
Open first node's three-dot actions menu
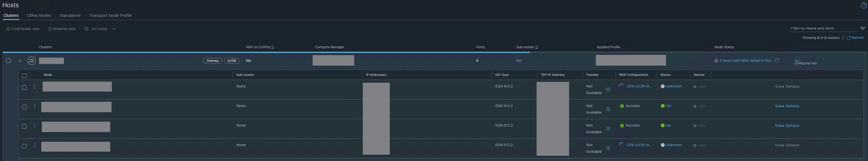pyautogui.click(x=35, y=87)
